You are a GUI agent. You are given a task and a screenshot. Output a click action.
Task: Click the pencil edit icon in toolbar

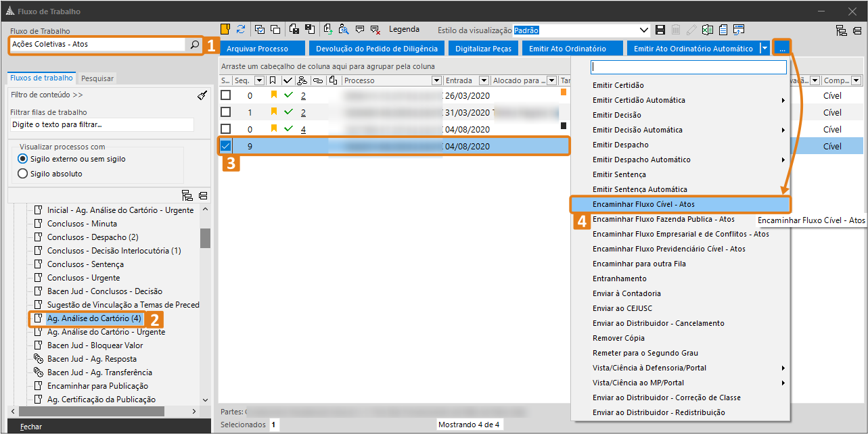tap(691, 30)
